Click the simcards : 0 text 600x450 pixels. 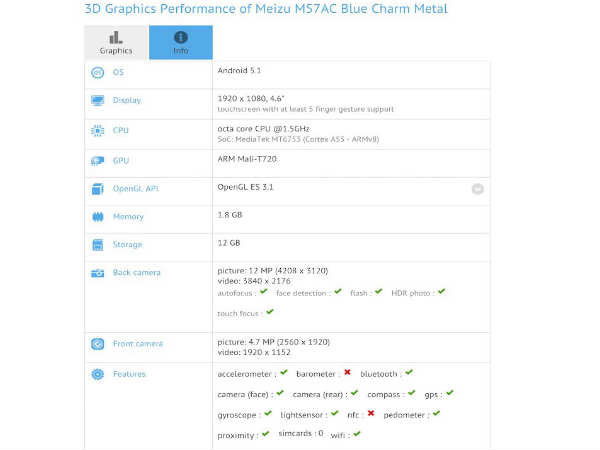click(301, 434)
